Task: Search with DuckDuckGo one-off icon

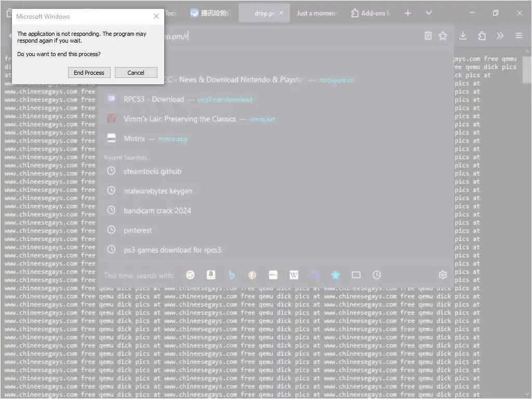Action: tap(252, 275)
